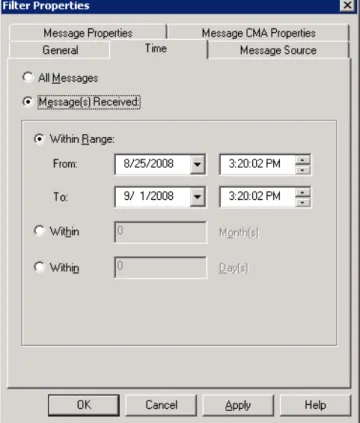Choose the Message(s) Received radio option

coord(28,102)
